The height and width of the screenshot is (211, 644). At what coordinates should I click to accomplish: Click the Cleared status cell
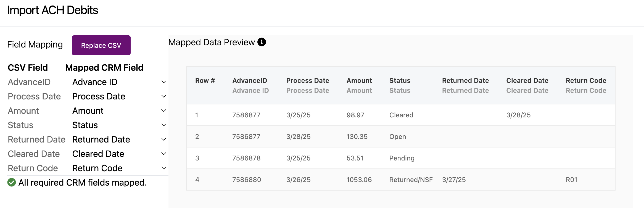coord(401,115)
